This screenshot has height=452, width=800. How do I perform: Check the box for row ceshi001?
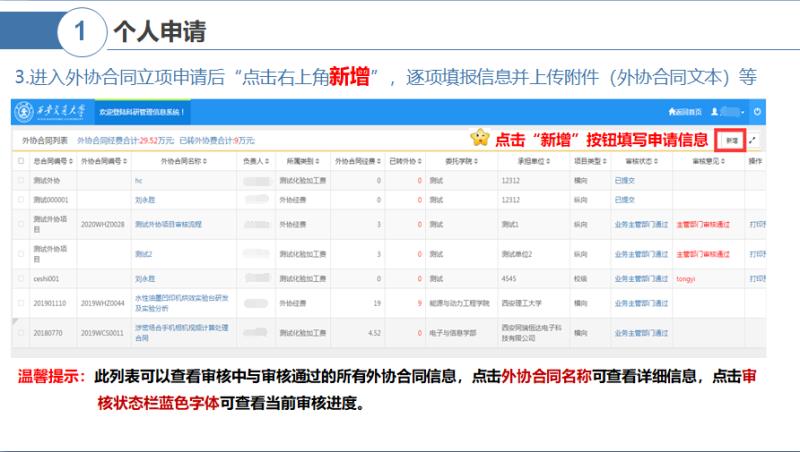(21, 277)
